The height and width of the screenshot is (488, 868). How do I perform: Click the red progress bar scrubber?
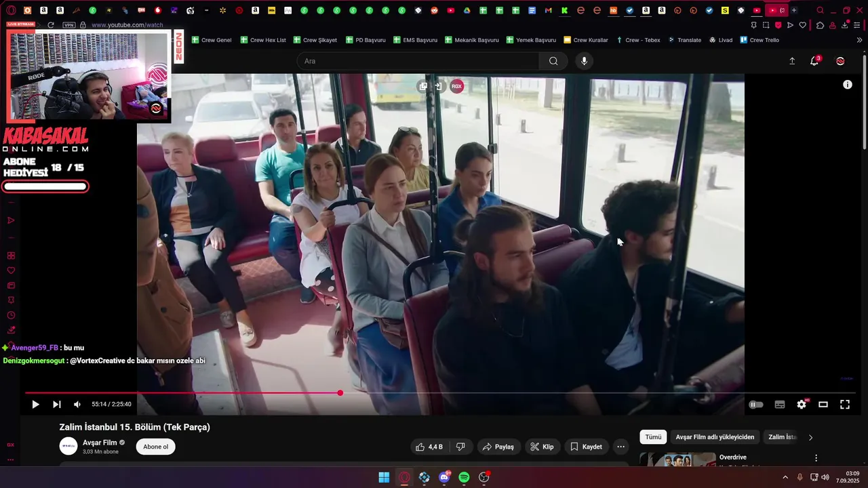(x=340, y=393)
